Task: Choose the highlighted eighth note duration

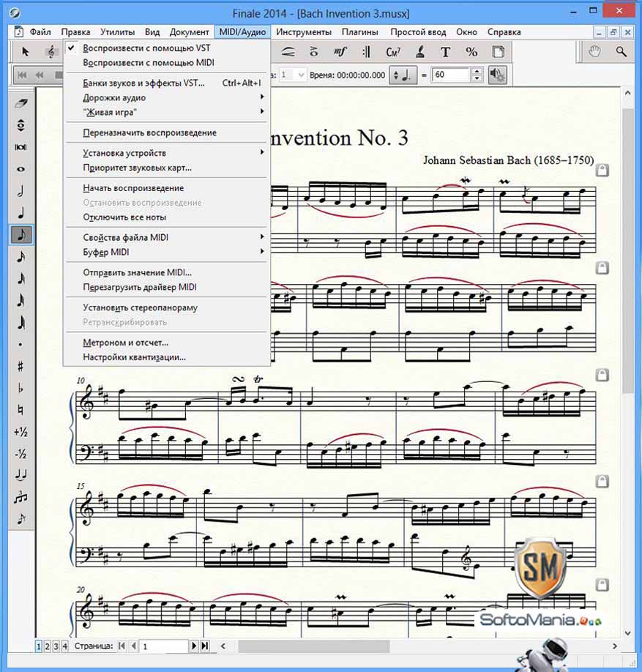Action: point(21,234)
